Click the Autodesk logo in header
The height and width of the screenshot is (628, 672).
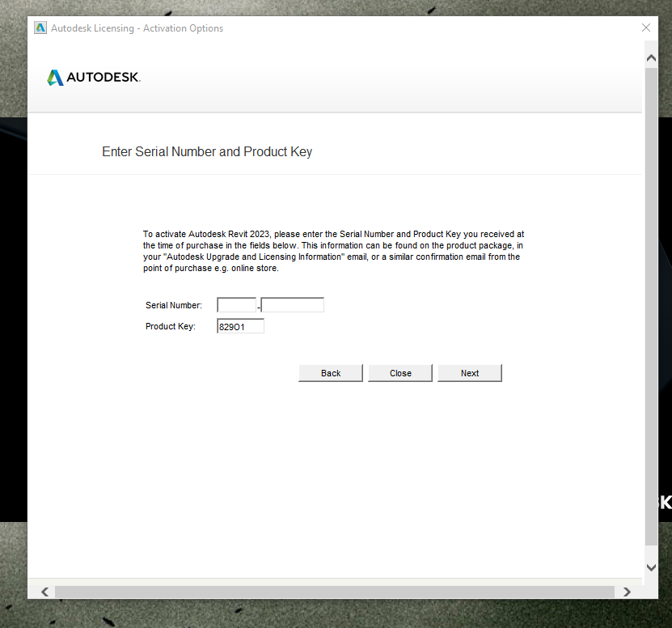click(x=94, y=78)
